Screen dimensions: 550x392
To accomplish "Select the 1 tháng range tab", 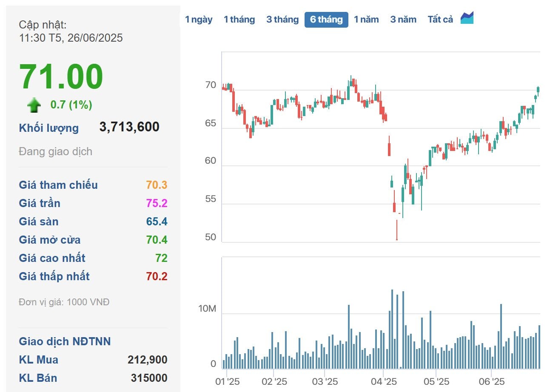I will click(239, 20).
